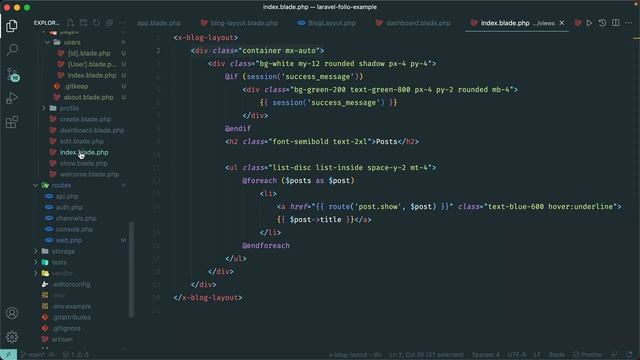Open the Accounts menu icon

[12, 313]
